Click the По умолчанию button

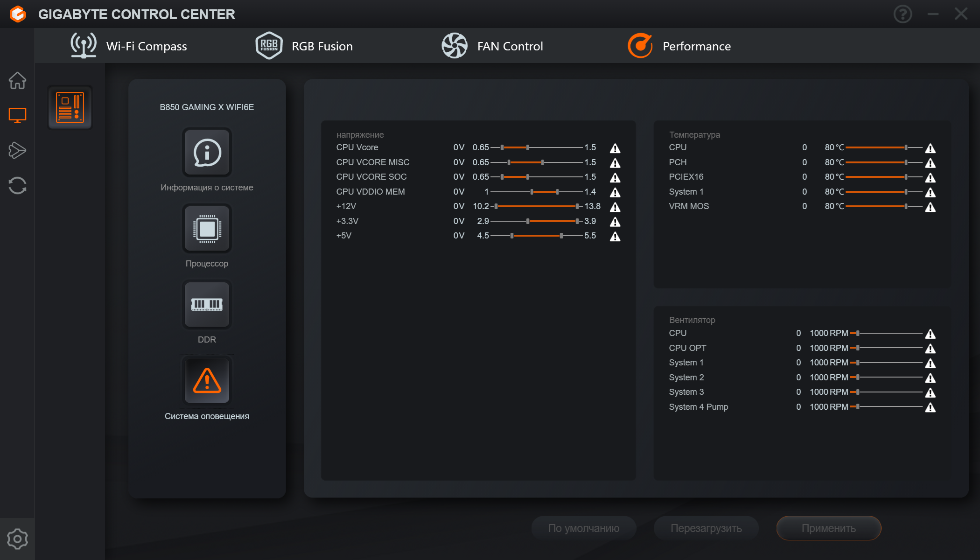pyautogui.click(x=583, y=528)
